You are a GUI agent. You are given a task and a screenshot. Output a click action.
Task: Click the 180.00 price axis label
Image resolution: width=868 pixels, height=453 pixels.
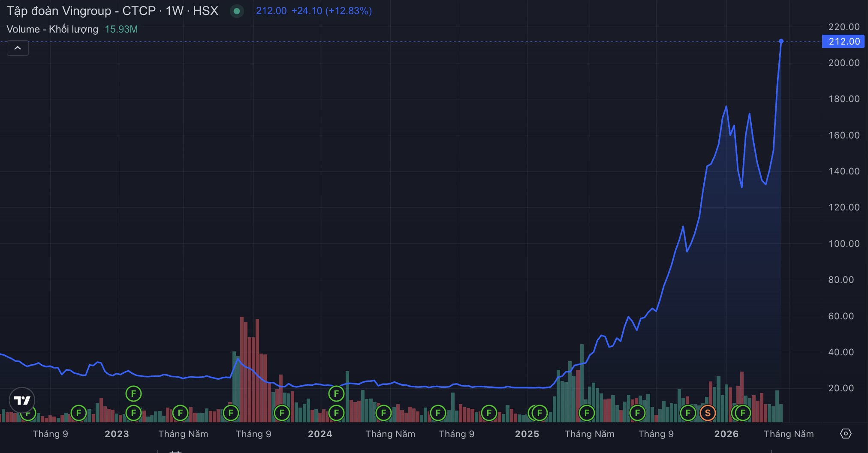coord(844,99)
